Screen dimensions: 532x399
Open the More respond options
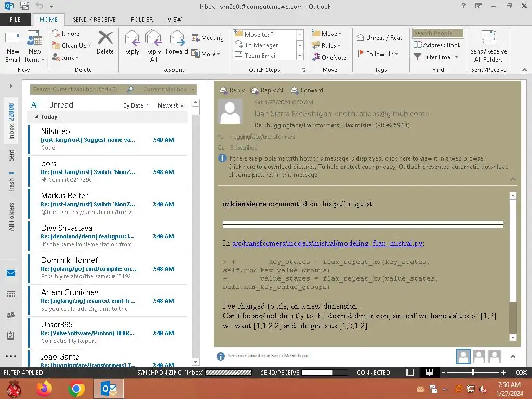[206, 54]
